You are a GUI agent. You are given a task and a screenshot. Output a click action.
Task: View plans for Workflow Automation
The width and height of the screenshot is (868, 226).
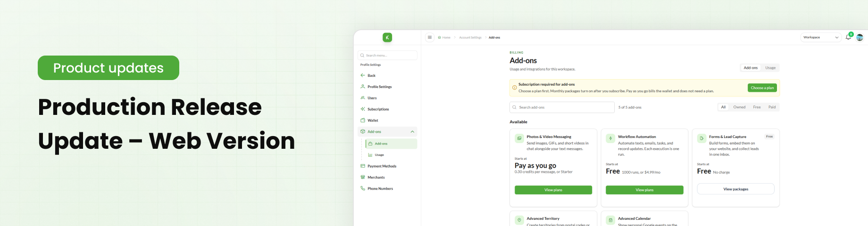(x=644, y=190)
